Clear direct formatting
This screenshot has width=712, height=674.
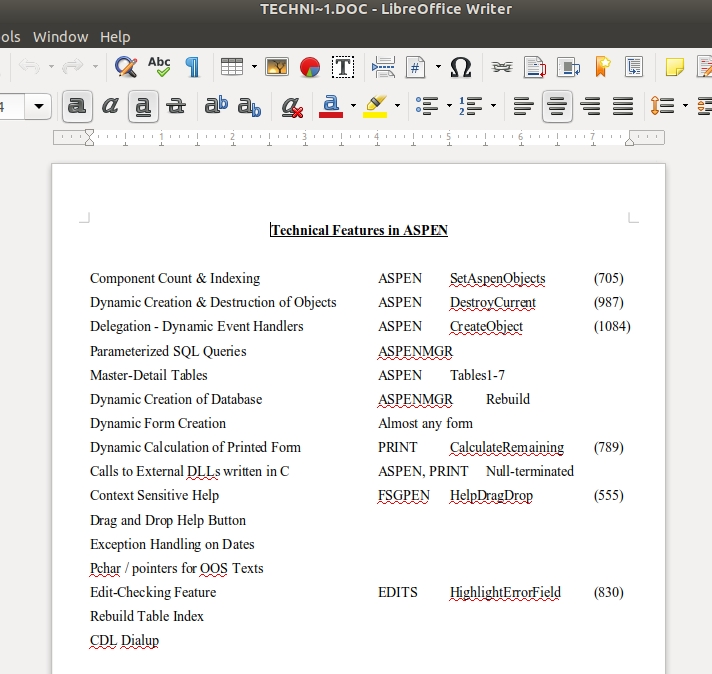(x=292, y=106)
